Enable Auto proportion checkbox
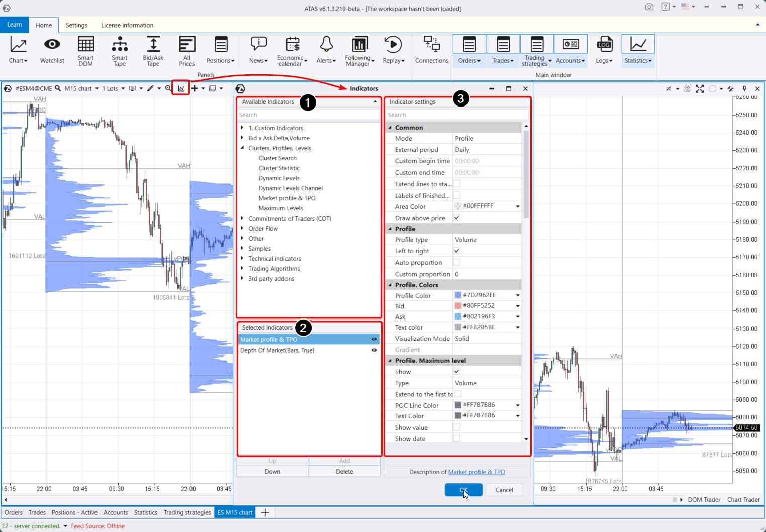The width and height of the screenshot is (766, 532). [x=456, y=262]
